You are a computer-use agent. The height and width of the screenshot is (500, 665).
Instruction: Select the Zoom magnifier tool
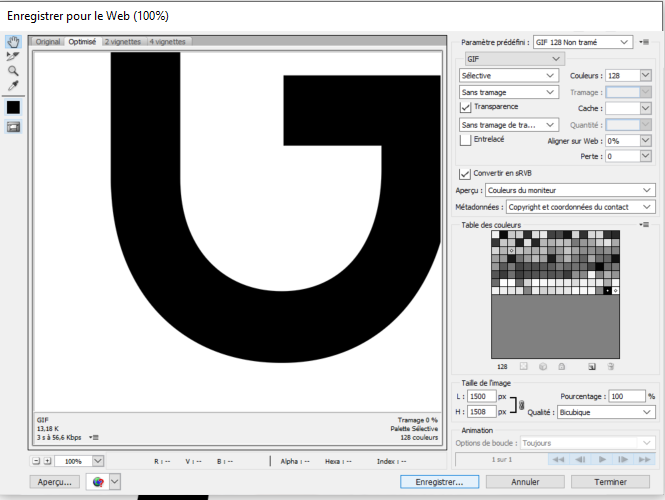13,71
